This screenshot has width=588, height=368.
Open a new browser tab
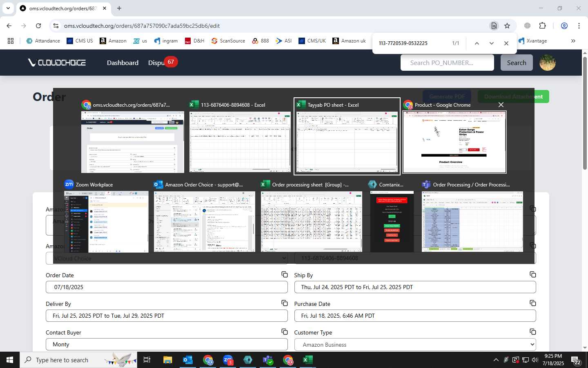pos(119,8)
